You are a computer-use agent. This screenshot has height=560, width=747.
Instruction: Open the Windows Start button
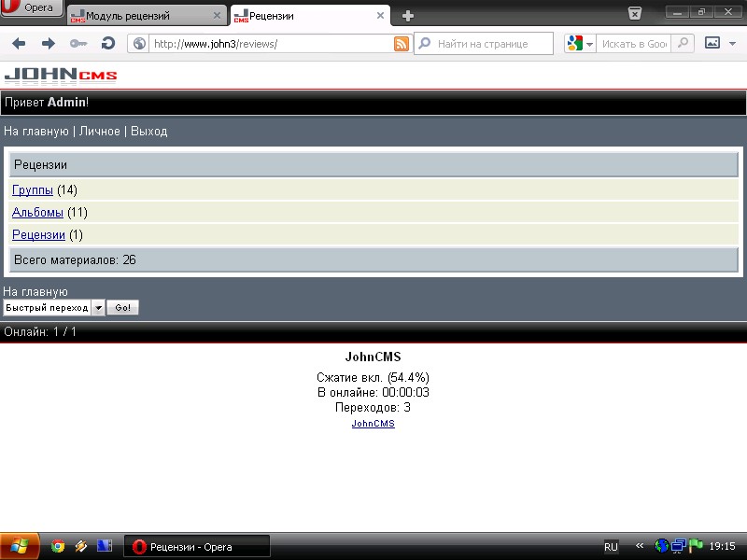pos(20,546)
